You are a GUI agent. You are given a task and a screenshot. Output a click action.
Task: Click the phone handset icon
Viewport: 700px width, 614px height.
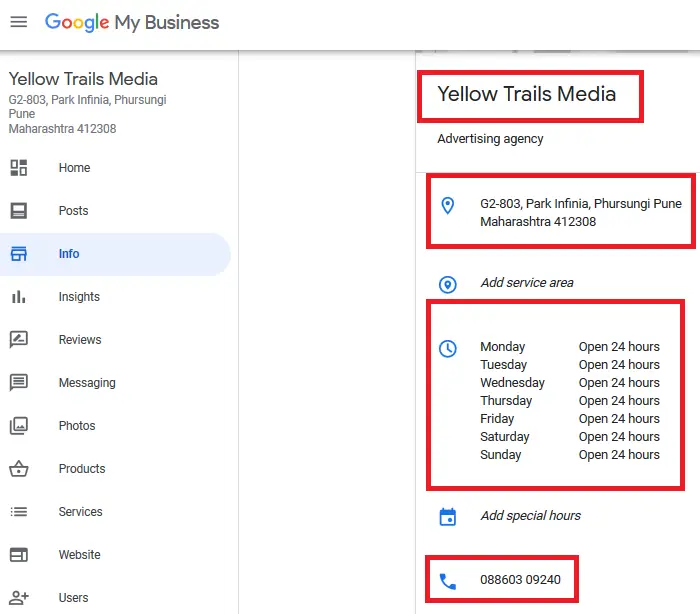[x=448, y=581]
